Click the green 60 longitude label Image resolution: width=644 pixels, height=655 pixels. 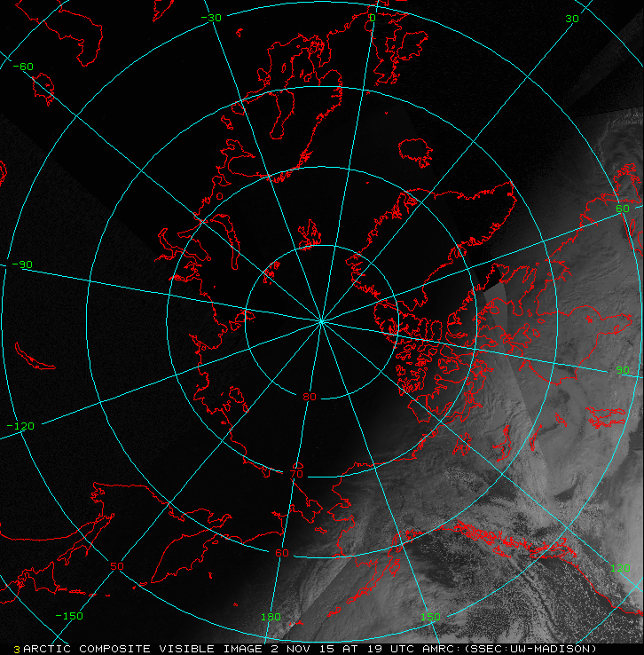[x=623, y=208]
